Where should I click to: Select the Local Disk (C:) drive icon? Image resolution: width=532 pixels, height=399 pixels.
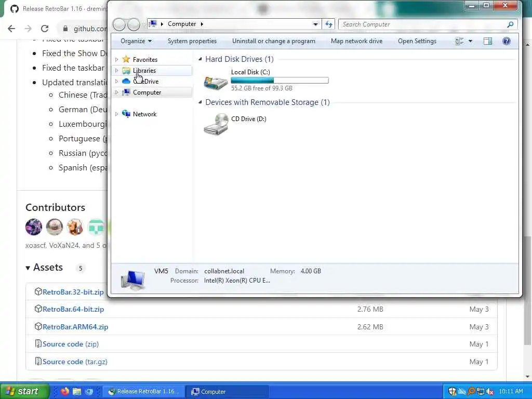point(216,83)
